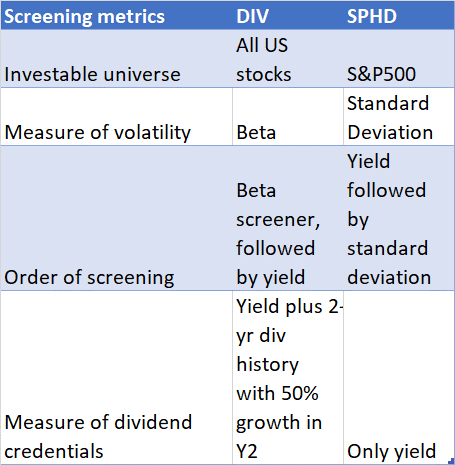Select the 'Yield plus 2-yr div history' cell
This screenshot has width=455, height=465.
coord(288,377)
